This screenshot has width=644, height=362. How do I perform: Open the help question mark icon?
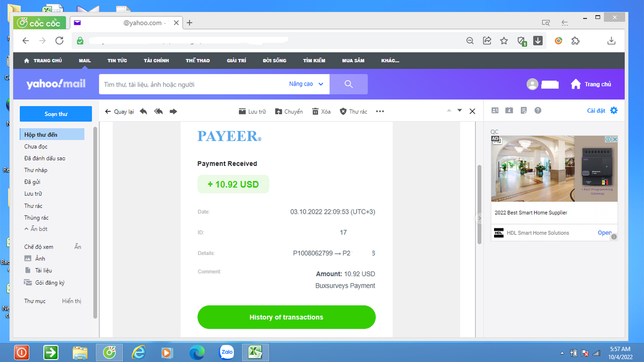[538, 111]
